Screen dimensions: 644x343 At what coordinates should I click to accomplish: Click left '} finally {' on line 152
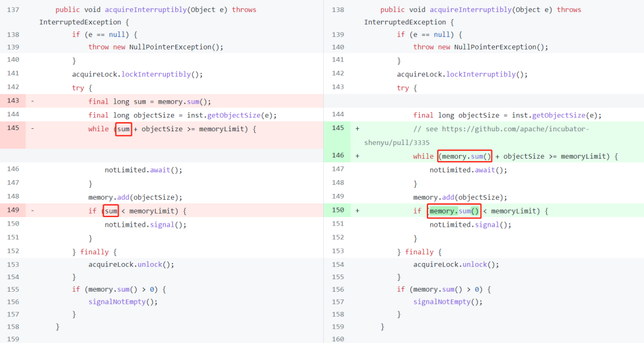click(94, 252)
